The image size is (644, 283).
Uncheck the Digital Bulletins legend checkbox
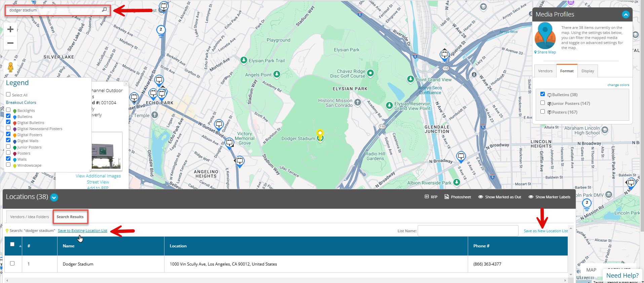[x=8, y=122]
